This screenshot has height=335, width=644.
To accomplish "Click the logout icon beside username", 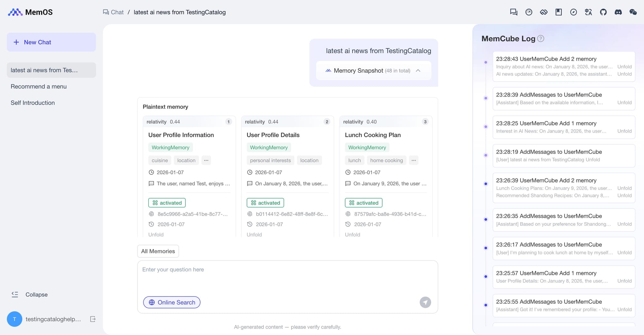I will pos(93,319).
